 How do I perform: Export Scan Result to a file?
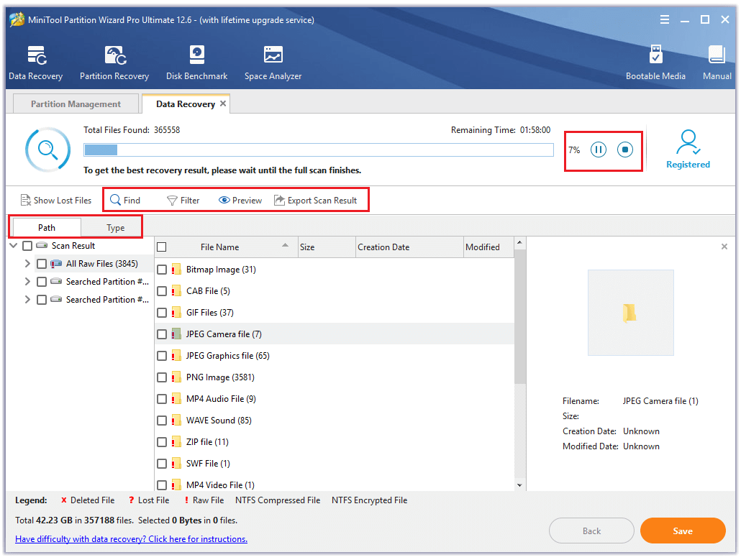pos(315,201)
